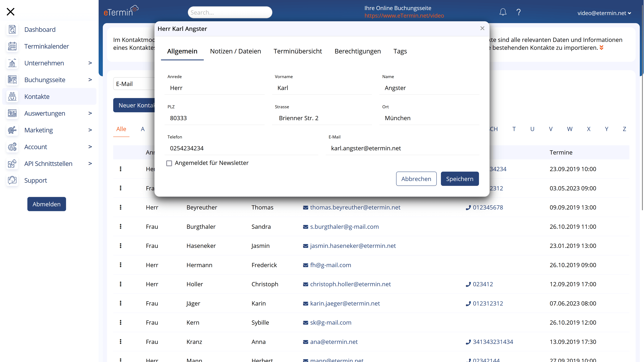Click the help question mark icon
Image resolution: width=644 pixels, height=362 pixels.
(519, 12)
